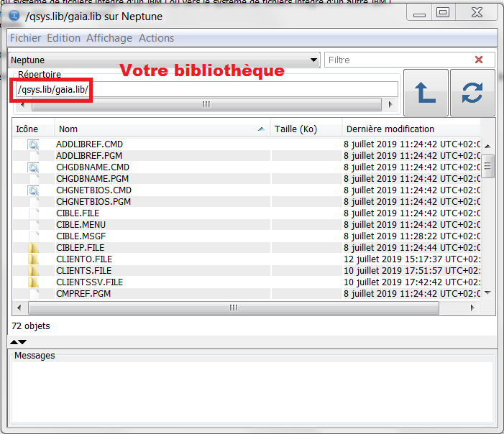Screen dimensions: 504x434
Task: Open the Actions menu
Action: tap(156, 38)
